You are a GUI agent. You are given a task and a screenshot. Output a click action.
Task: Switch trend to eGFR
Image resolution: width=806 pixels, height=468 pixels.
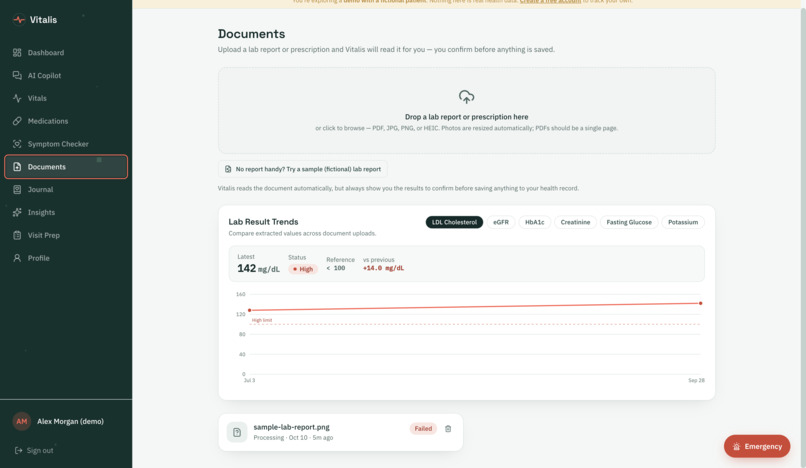[501, 222]
